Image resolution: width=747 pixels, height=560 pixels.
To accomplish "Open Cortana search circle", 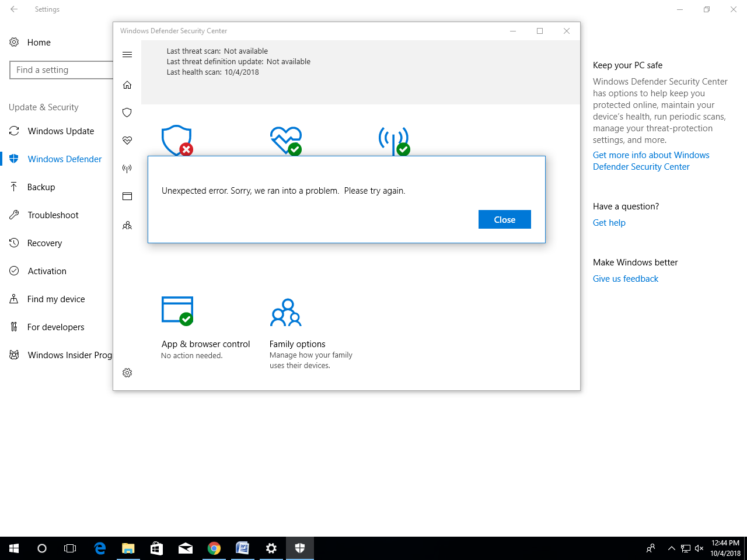I will 42,548.
